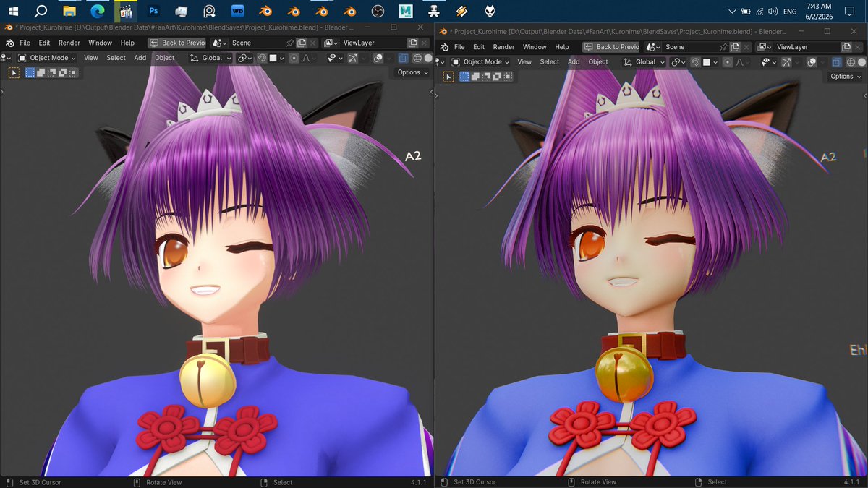Image resolution: width=868 pixels, height=488 pixels.
Task: Toggle X-ray mode in right window
Action: click(x=837, y=62)
